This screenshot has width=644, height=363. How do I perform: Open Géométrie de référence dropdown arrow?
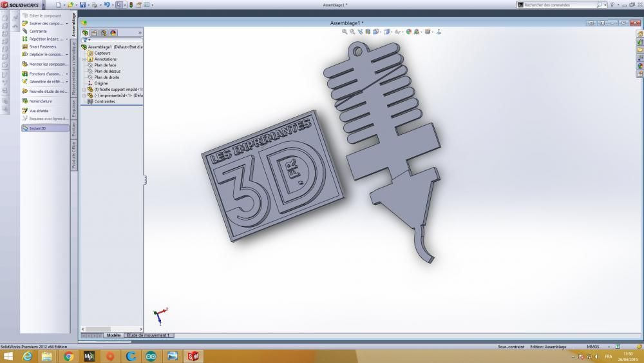tap(67, 82)
